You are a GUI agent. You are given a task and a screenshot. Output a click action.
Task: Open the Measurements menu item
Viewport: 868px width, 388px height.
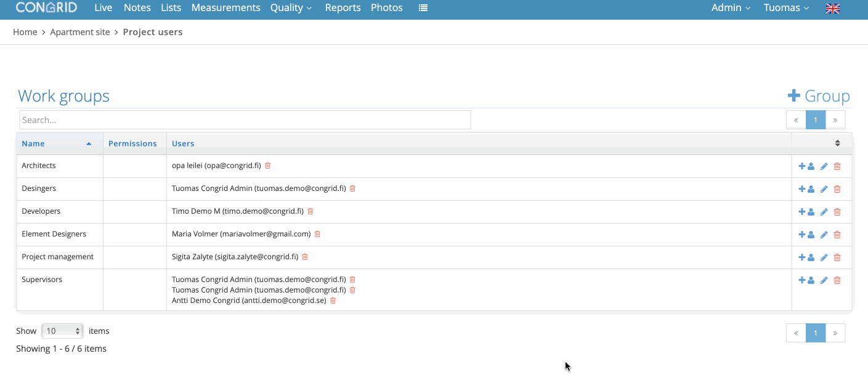tap(226, 8)
